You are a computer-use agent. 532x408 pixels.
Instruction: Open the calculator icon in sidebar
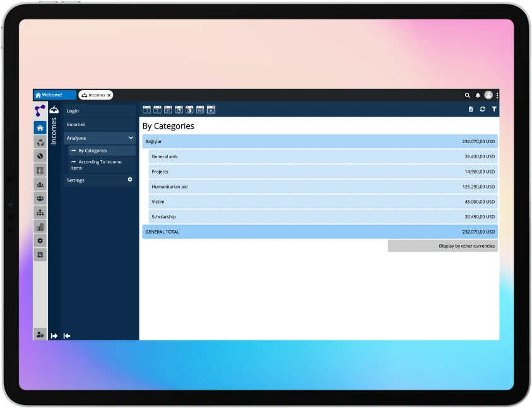(x=40, y=170)
